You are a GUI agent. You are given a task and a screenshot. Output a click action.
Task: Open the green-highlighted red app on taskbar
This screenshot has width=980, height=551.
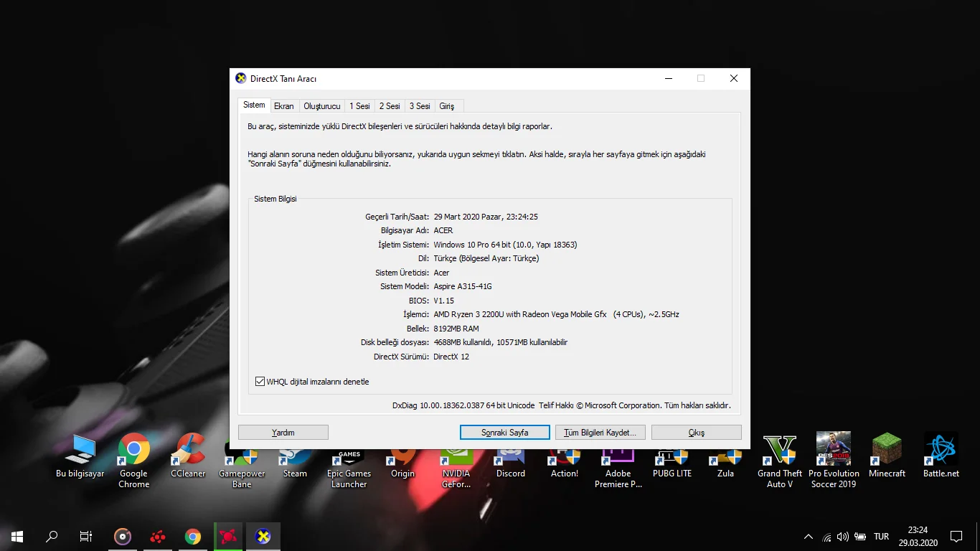(228, 536)
